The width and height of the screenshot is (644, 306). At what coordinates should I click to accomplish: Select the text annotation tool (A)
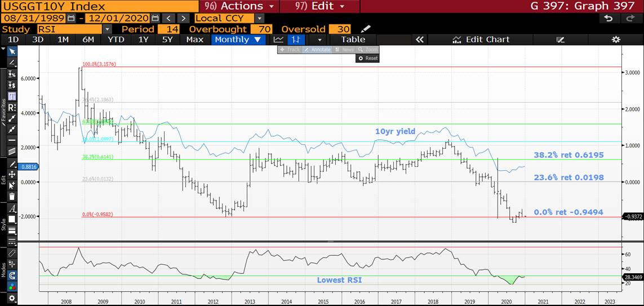click(x=12, y=208)
